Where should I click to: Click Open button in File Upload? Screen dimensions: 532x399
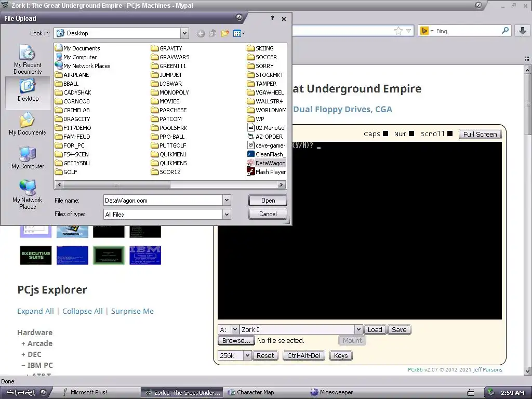click(268, 201)
